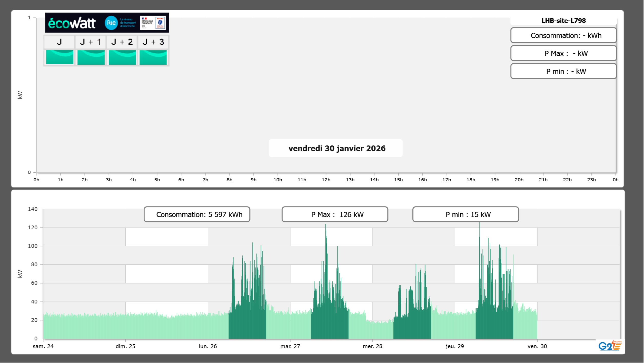Select the mar. 27 day on weekly axis
The width and height of the screenshot is (644, 363).
[290, 346]
